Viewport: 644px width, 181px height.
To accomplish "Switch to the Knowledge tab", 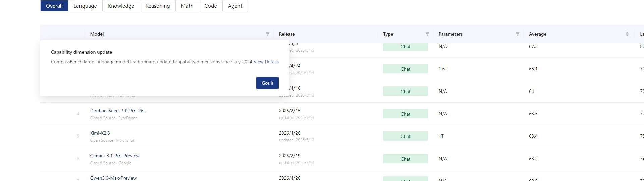I will pos(121,6).
